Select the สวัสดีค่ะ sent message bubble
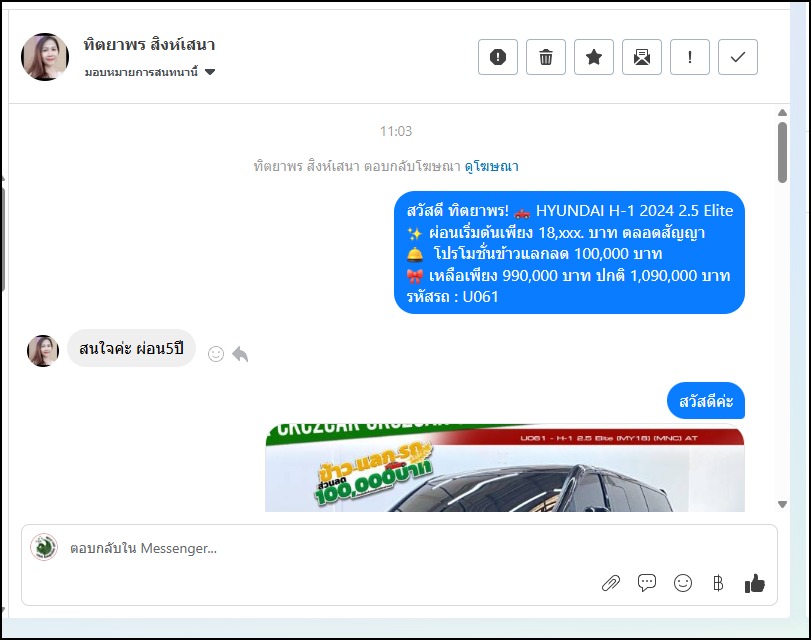 point(706,400)
